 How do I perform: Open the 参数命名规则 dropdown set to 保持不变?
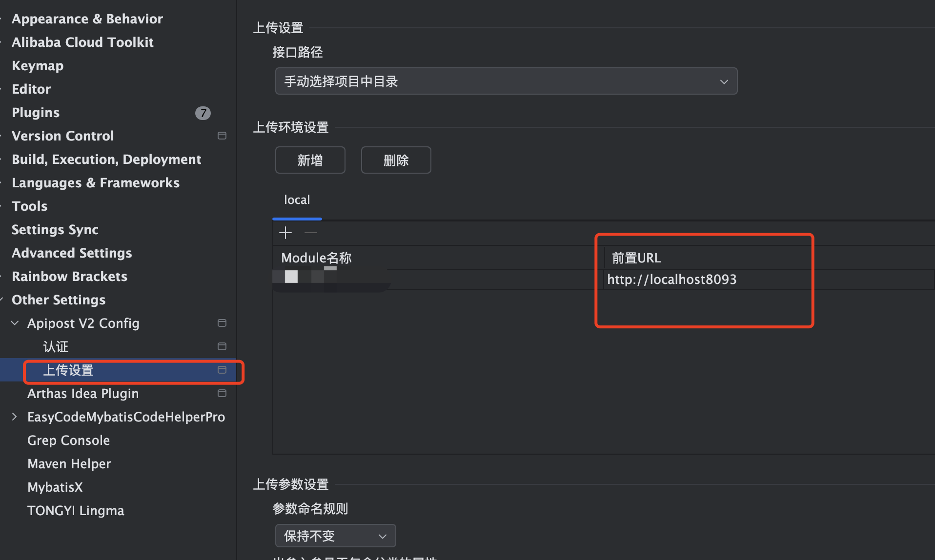click(335, 536)
